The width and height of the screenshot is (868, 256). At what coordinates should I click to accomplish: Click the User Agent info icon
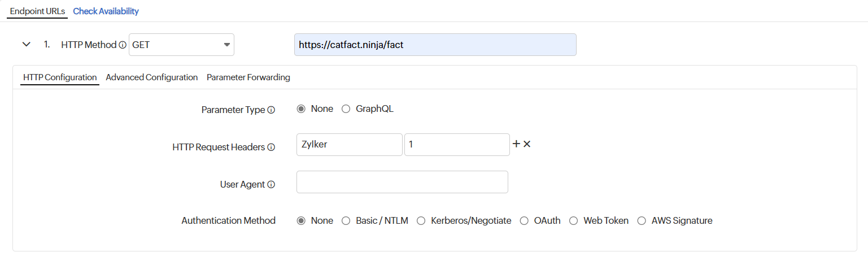pos(271,185)
